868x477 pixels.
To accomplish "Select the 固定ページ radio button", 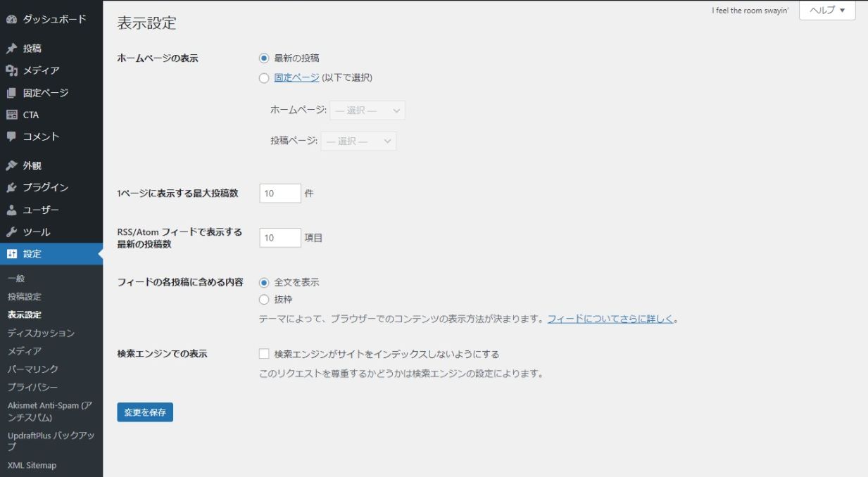I will 264,78.
